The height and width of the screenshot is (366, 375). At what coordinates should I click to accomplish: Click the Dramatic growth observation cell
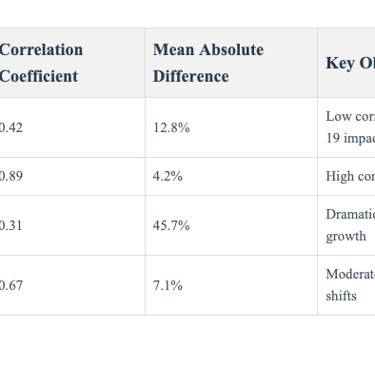point(346,226)
